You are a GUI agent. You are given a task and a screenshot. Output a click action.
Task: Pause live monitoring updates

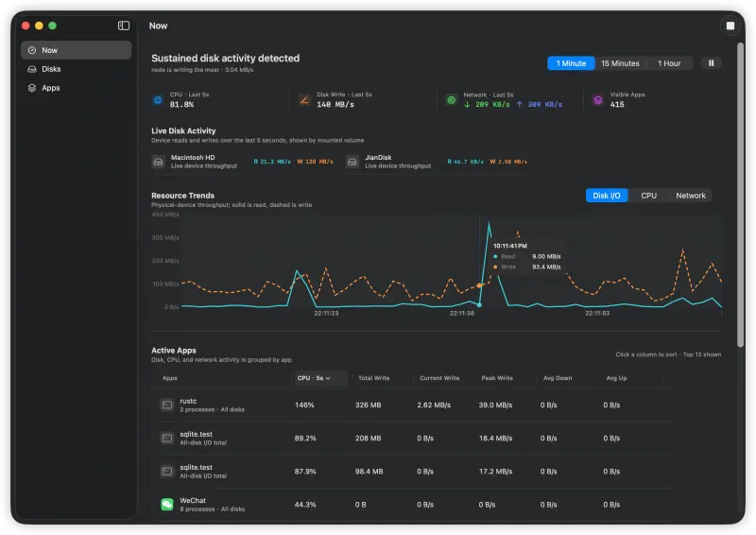[x=711, y=63]
